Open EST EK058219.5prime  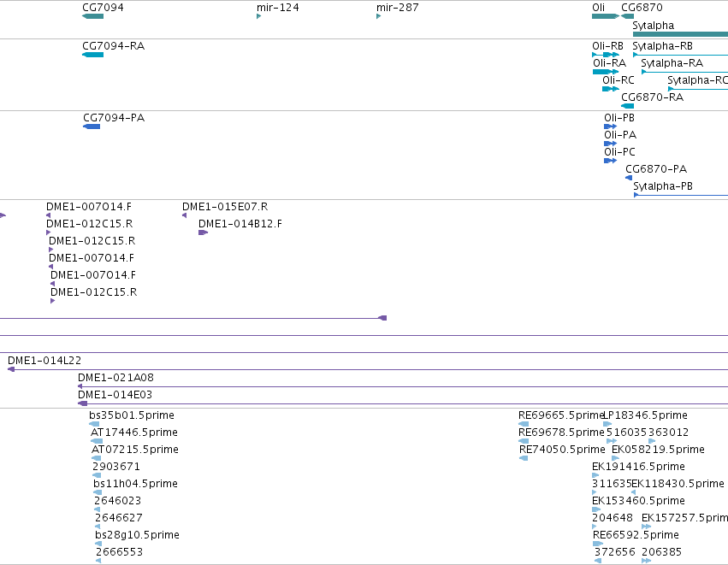click(x=616, y=458)
